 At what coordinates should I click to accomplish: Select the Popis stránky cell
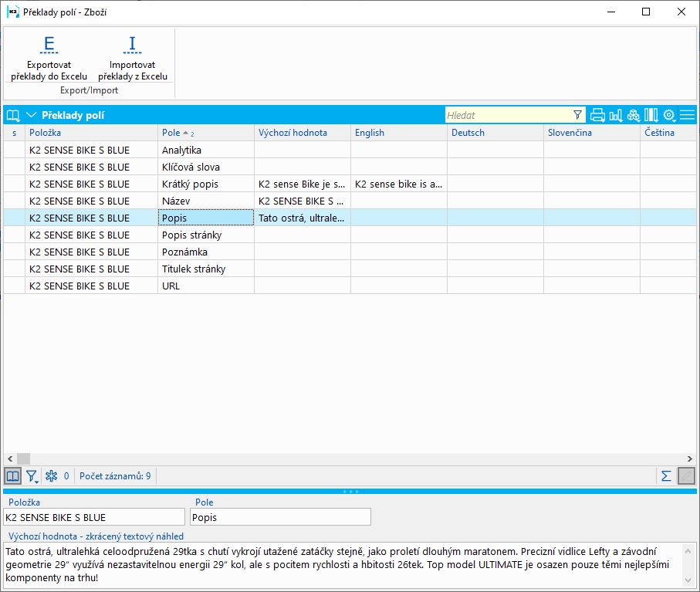tap(206, 235)
